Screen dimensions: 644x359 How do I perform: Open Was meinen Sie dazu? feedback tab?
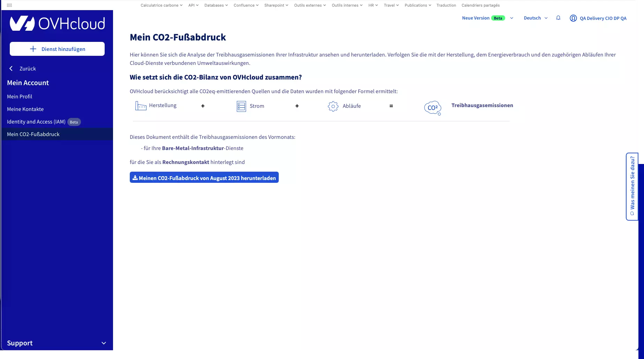[x=632, y=186]
